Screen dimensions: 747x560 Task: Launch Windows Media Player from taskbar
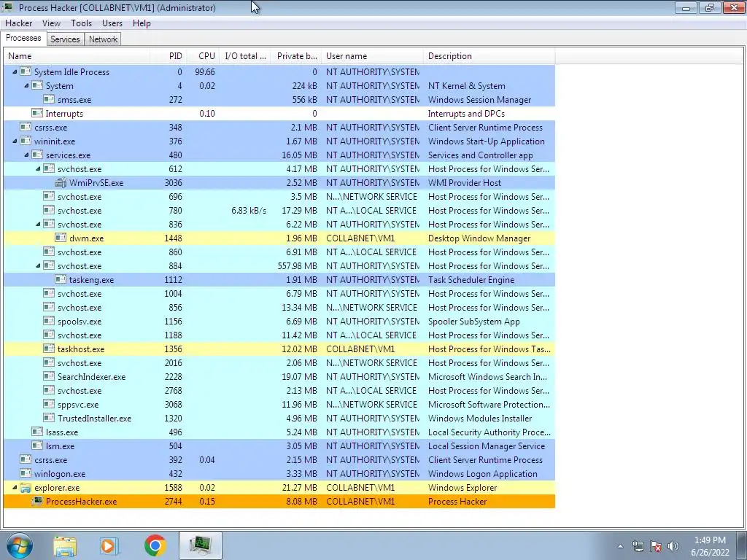[109, 545]
